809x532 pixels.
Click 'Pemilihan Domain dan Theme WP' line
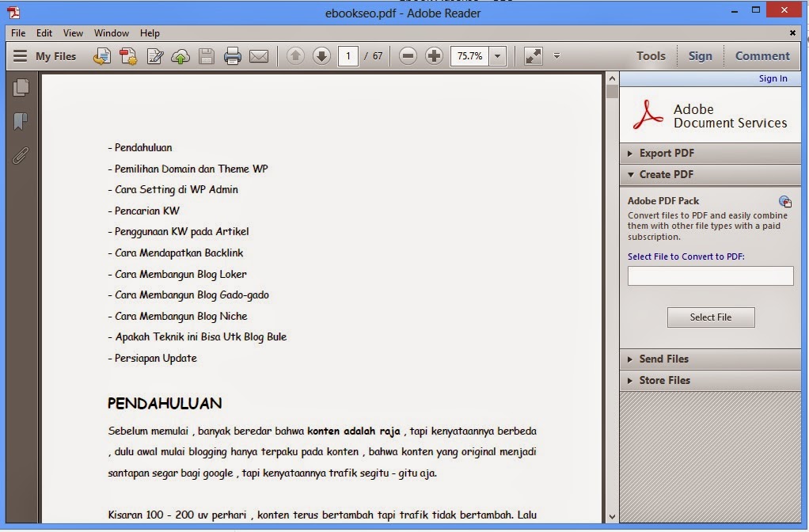click(x=188, y=169)
